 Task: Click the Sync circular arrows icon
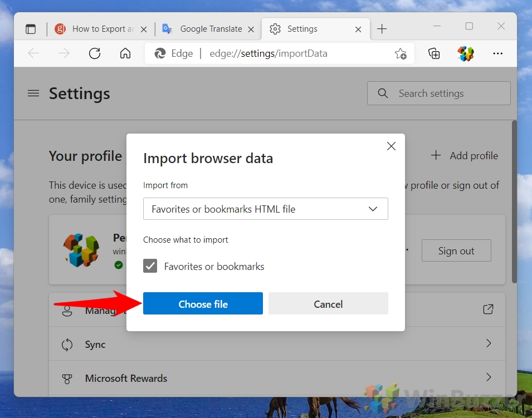(x=67, y=345)
